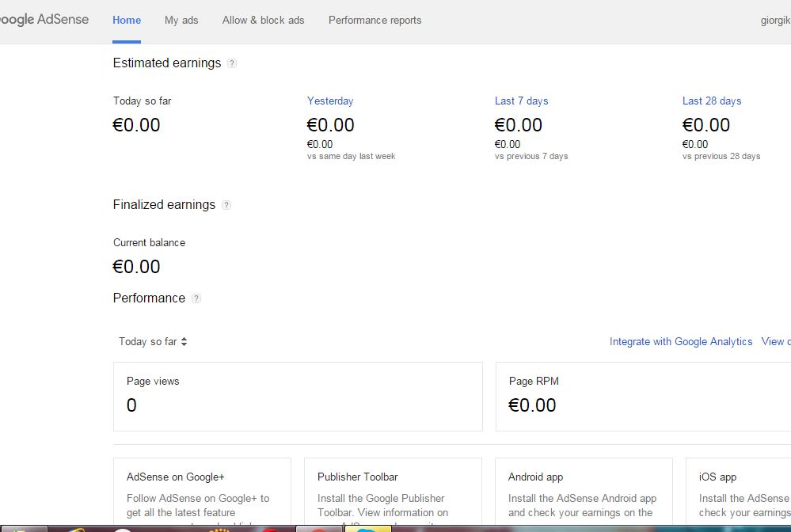Expand the "Today so far" period dropdown
Viewport: 791px width, 532px height.
click(x=153, y=342)
